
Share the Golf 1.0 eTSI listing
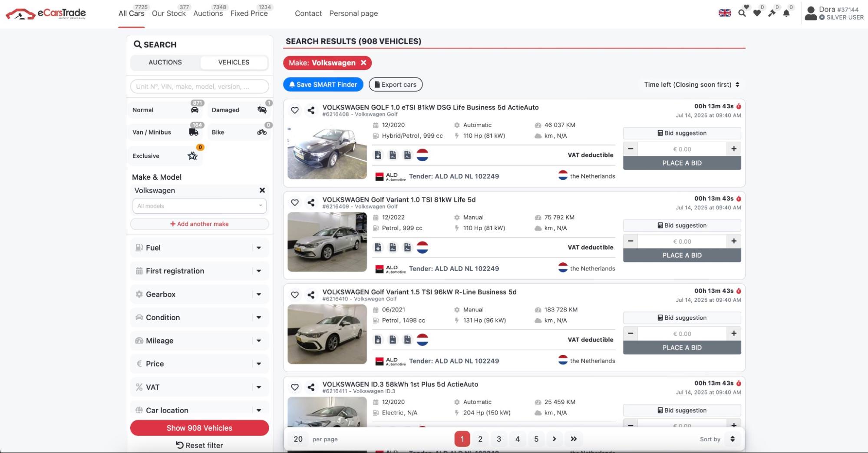311,110
